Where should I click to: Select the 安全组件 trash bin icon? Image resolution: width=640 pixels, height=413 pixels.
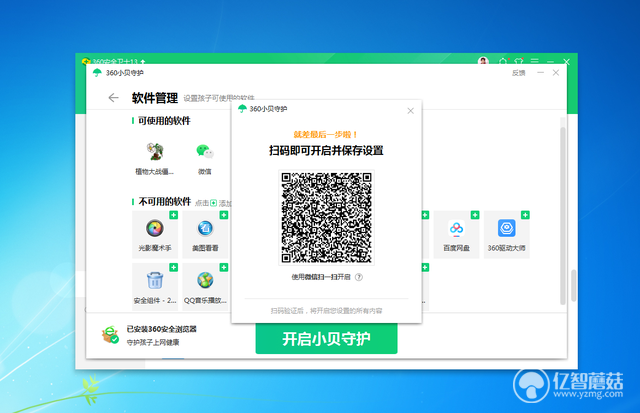(155, 280)
